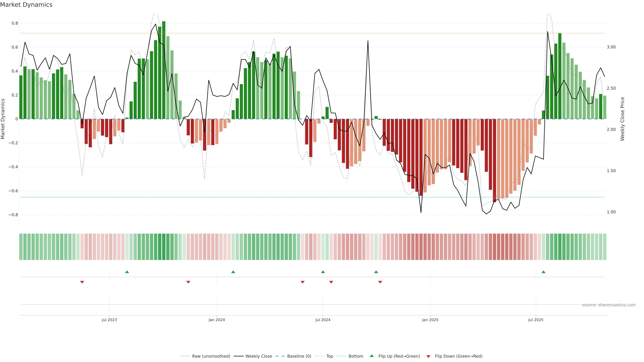Click the Market Dynamics chart title
644x362 pixels.
26,5
